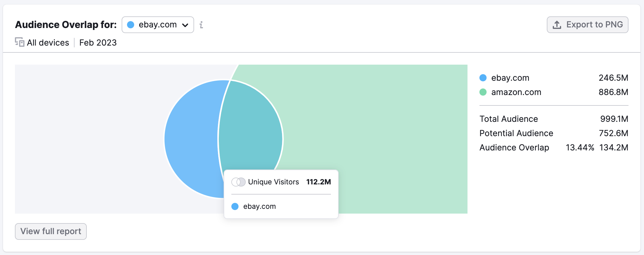Click the Unique Visitors venn icon in tooltip
The height and width of the screenshot is (255, 644).
click(x=239, y=182)
